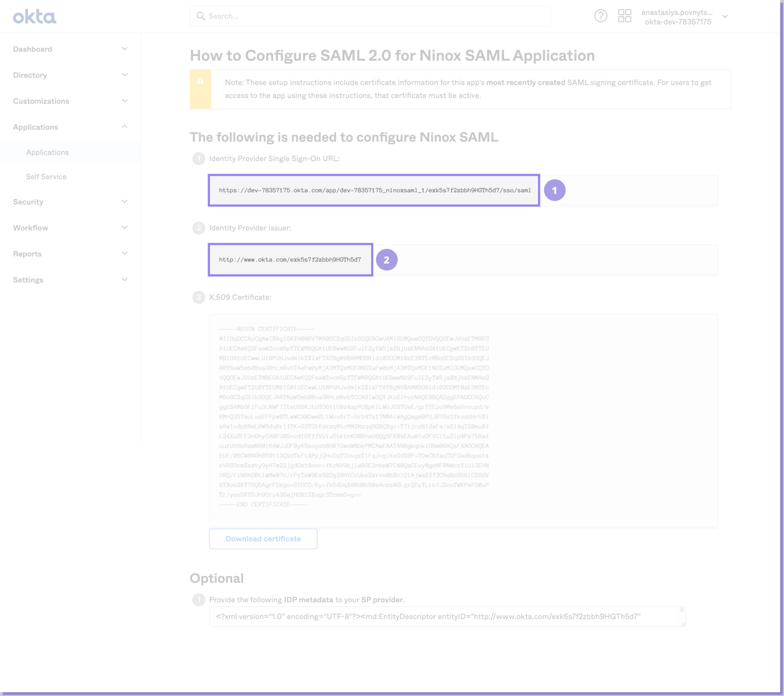
Task: Click purple callout badge number 1
Action: click(554, 191)
